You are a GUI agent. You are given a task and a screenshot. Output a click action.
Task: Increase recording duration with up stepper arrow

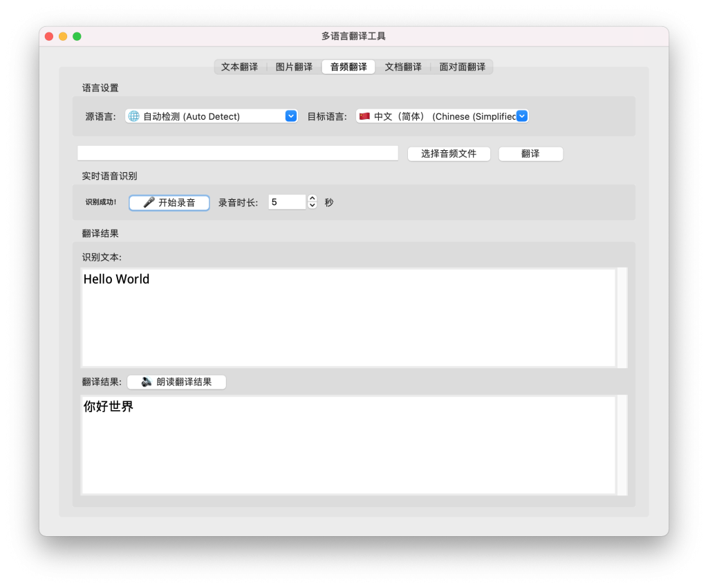coord(312,198)
